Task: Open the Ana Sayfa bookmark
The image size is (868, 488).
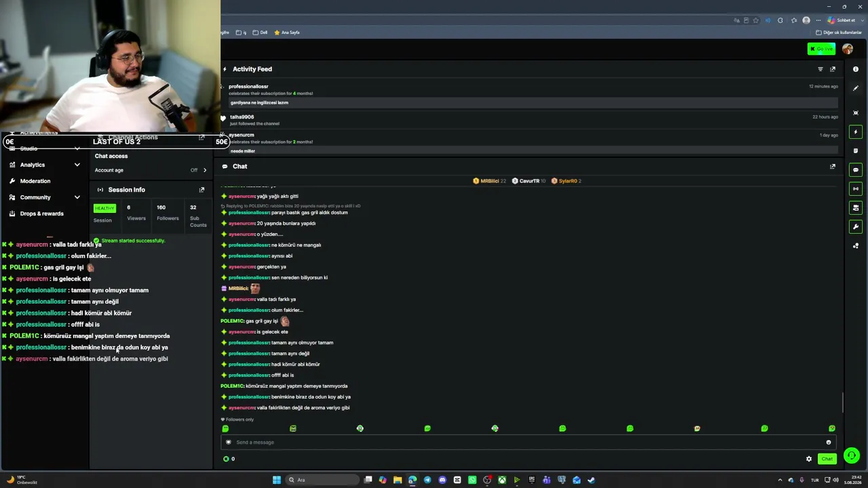Action: (287, 33)
